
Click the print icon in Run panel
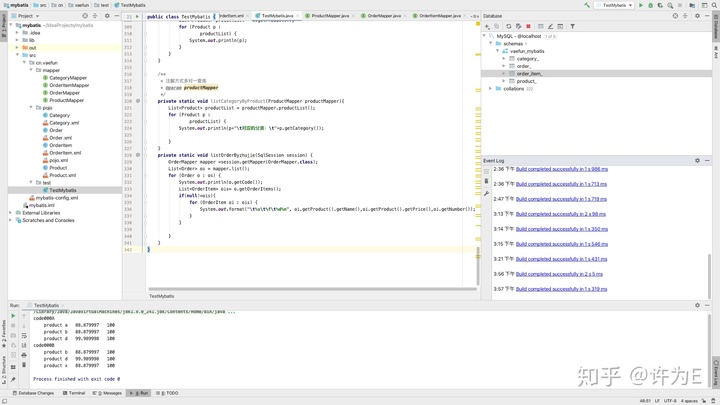click(24, 355)
